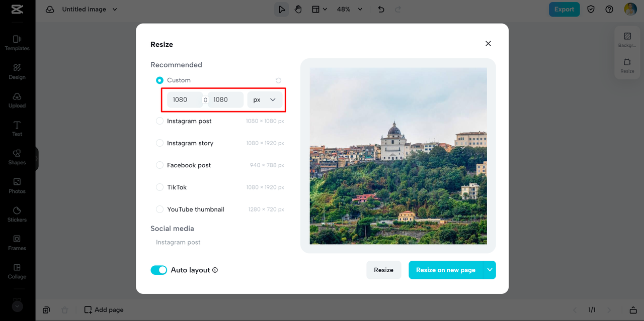This screenshot has width=644, height=321.
Task: Open the Resize tool in right panel
Action: [x=627, y=66]
